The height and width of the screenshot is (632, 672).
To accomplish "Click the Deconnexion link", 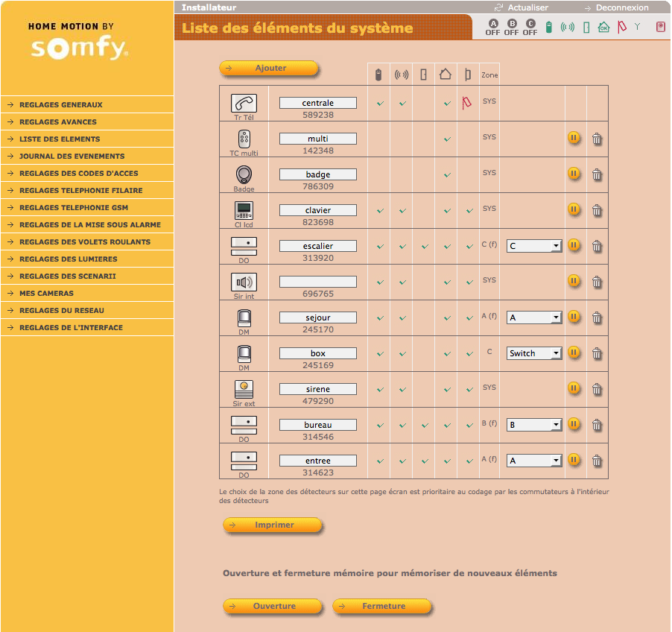I will coord(621,7).
